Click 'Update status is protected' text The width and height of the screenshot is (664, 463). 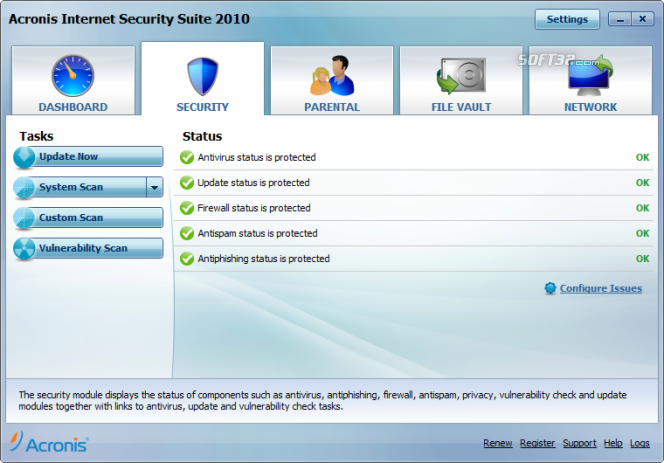tap(253, 183)
